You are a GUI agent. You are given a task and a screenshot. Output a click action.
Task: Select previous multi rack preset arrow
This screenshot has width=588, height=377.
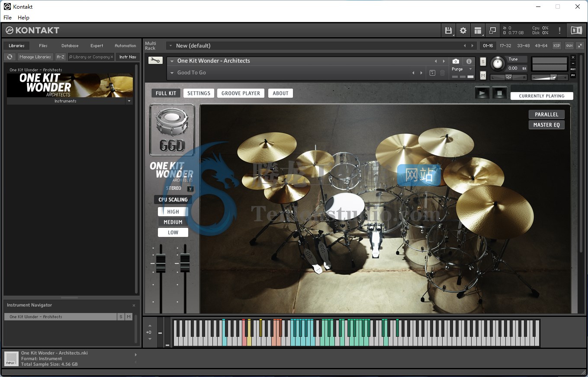(x=465, y=45)
